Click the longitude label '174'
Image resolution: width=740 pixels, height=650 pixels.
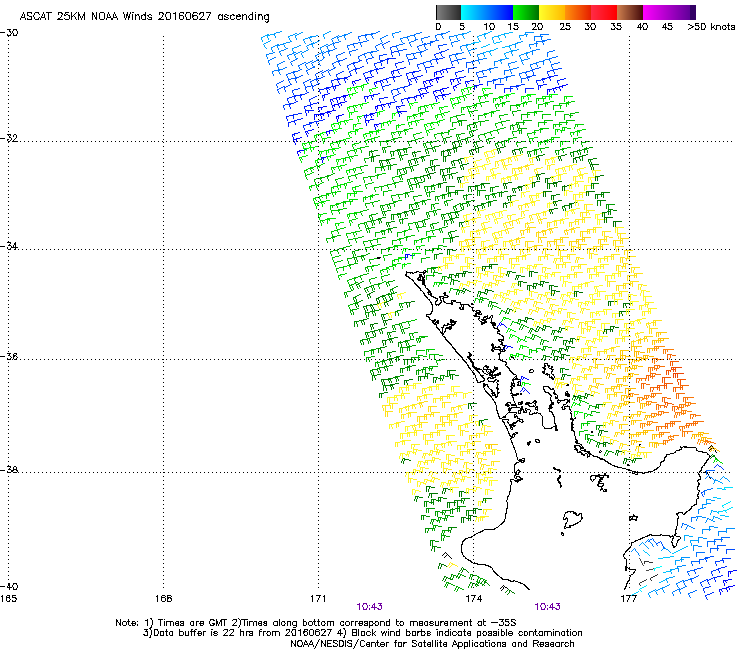[474, 599]
